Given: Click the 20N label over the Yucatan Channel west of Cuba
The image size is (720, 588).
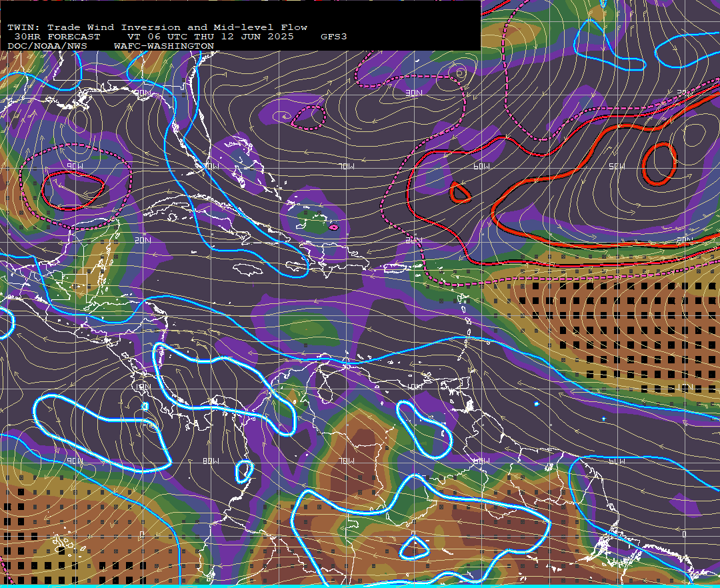Looking at the screenshot, I should click(143, 240).
